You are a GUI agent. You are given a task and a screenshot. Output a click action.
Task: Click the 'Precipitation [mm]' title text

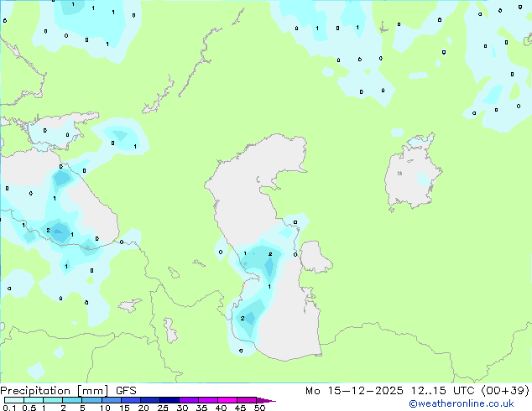coord(55,391)
